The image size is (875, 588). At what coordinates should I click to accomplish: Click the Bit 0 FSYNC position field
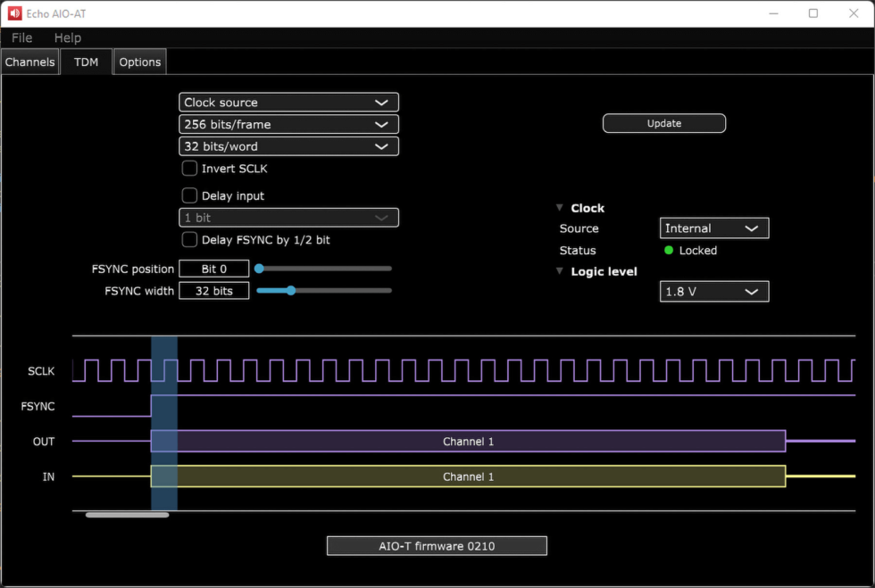click(213, 268)
